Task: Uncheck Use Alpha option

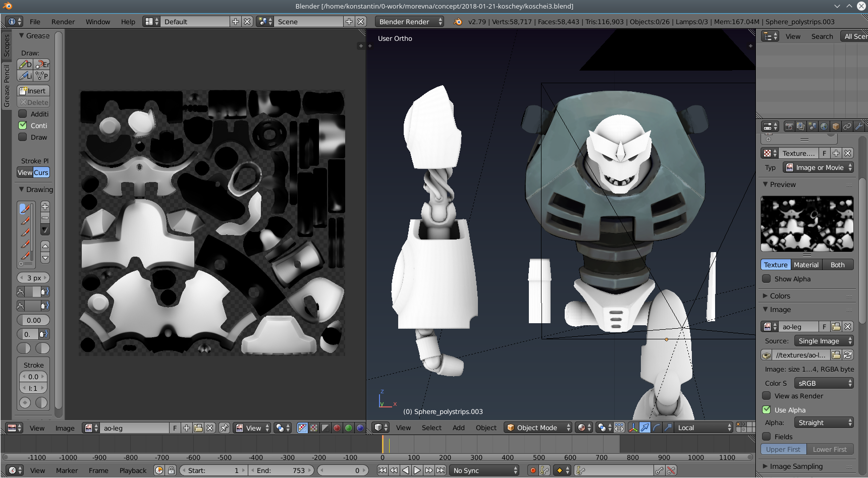Action: (x=767, y=410)
